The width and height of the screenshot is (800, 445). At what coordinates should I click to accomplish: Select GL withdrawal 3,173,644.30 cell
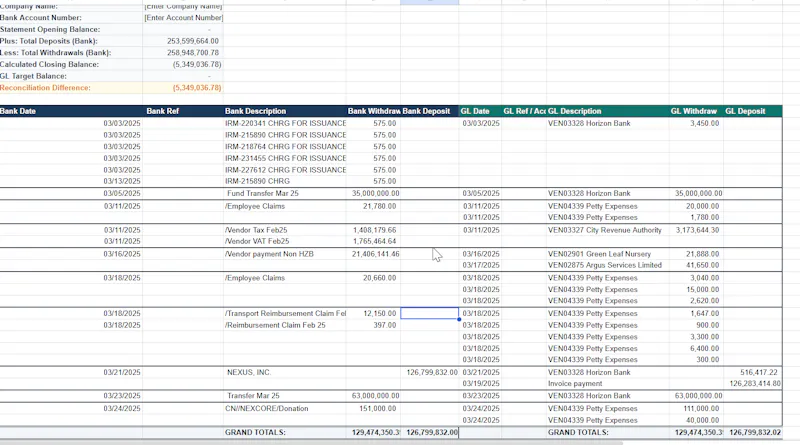[696, 230]
